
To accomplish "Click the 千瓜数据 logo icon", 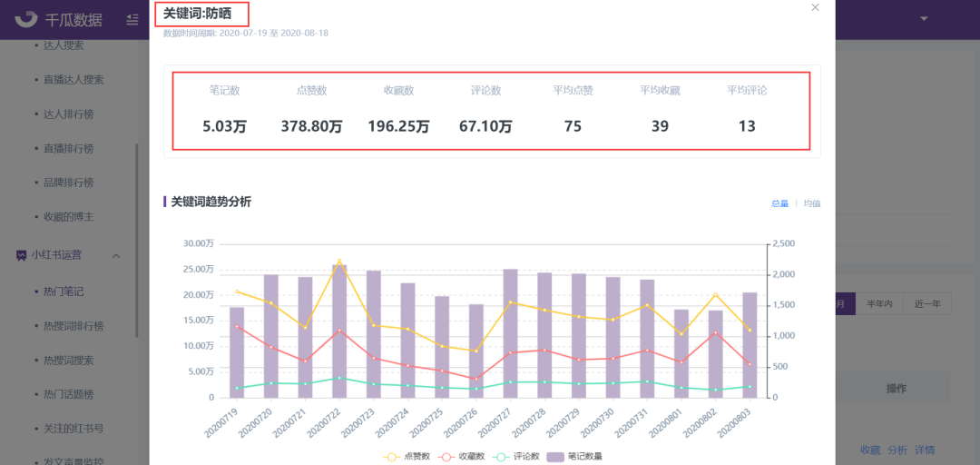I will pyautogui.click(x=26, y=19).
